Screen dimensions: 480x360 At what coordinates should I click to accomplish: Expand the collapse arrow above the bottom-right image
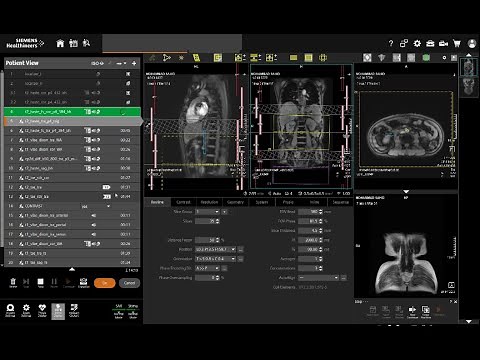coord(406,192)
